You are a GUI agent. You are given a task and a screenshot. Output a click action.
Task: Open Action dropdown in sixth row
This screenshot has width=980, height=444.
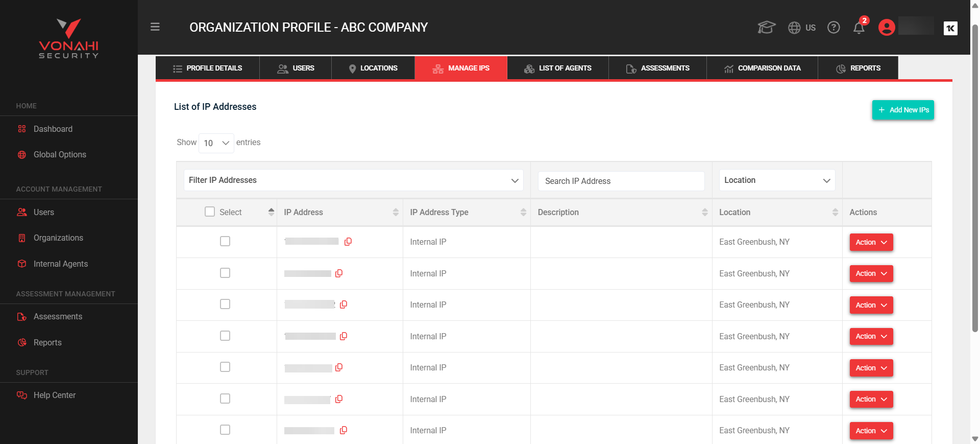click(871, 400)
